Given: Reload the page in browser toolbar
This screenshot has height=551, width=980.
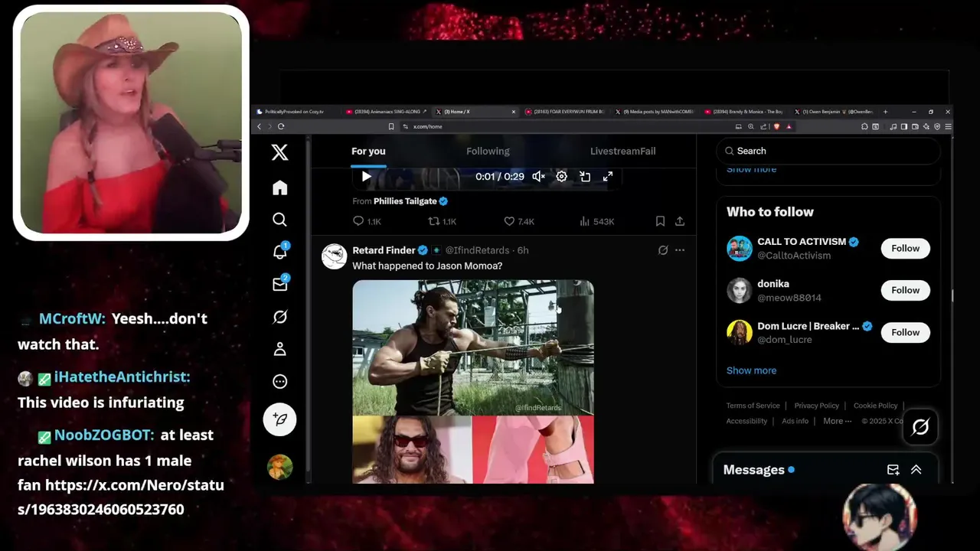Looking at the screenshot, I should coord(281,126).
